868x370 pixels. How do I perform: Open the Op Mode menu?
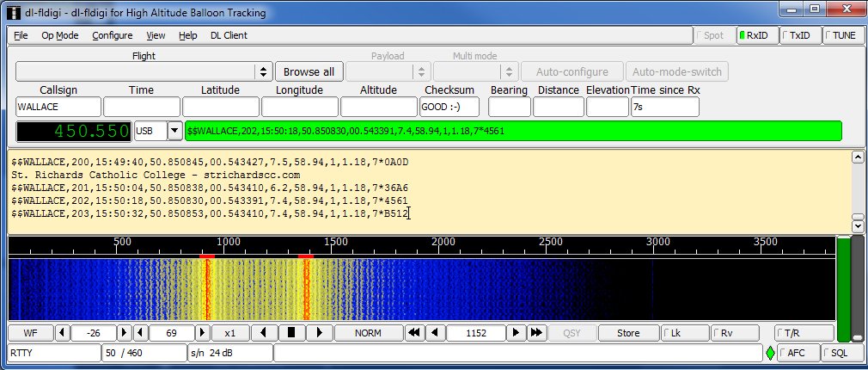coord(60,35)
